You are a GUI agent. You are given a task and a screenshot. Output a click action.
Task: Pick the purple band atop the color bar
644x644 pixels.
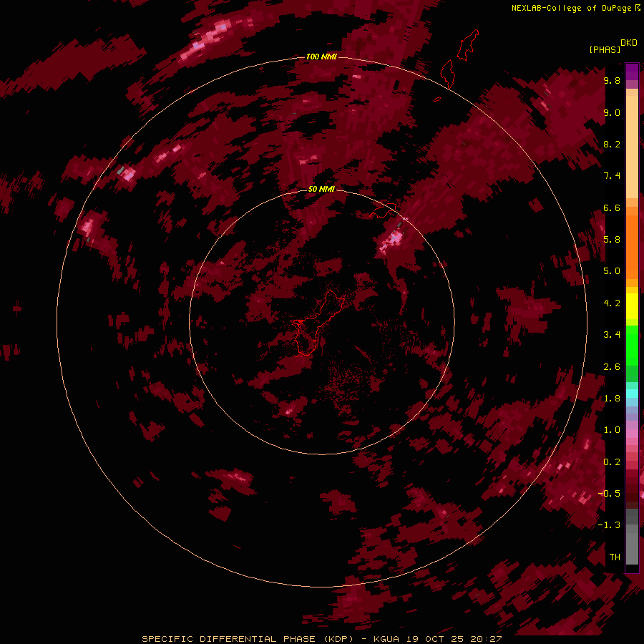click(632, 72)
